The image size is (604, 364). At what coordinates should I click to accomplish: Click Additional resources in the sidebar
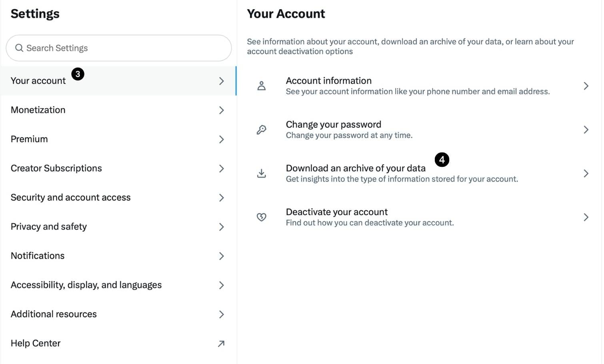tap(54, 314)
